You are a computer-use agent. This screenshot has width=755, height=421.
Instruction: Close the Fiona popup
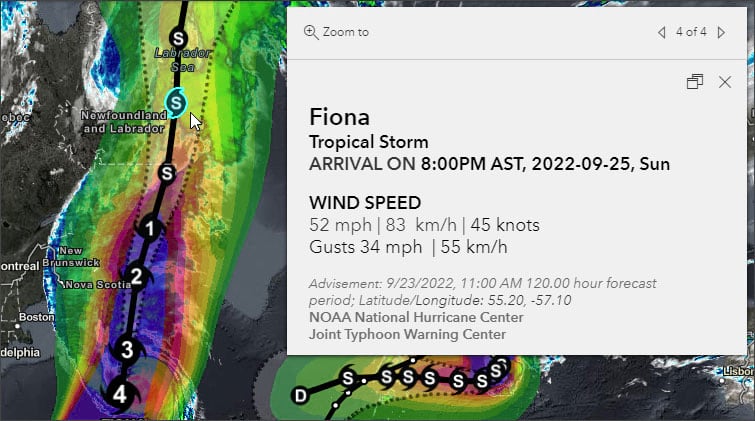point(725,82)
